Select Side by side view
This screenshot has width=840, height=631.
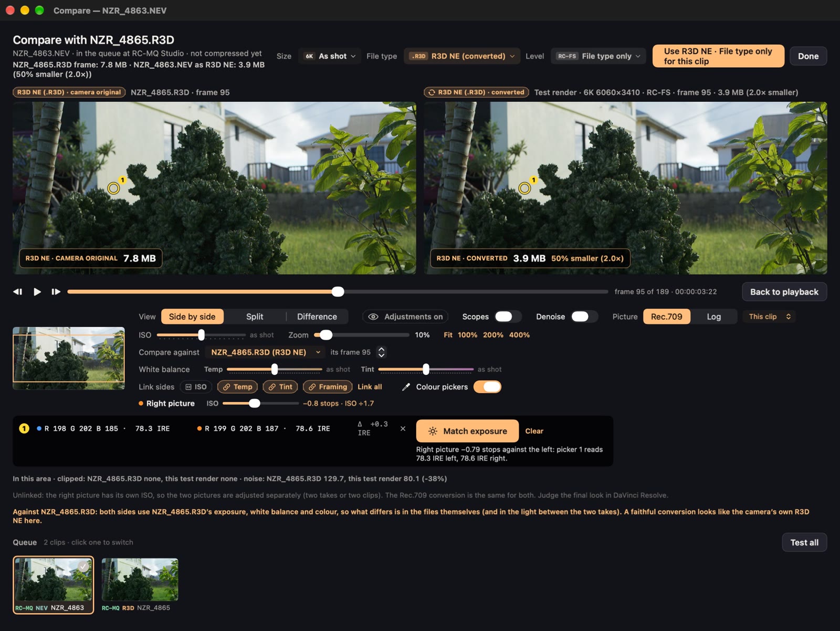192,317
